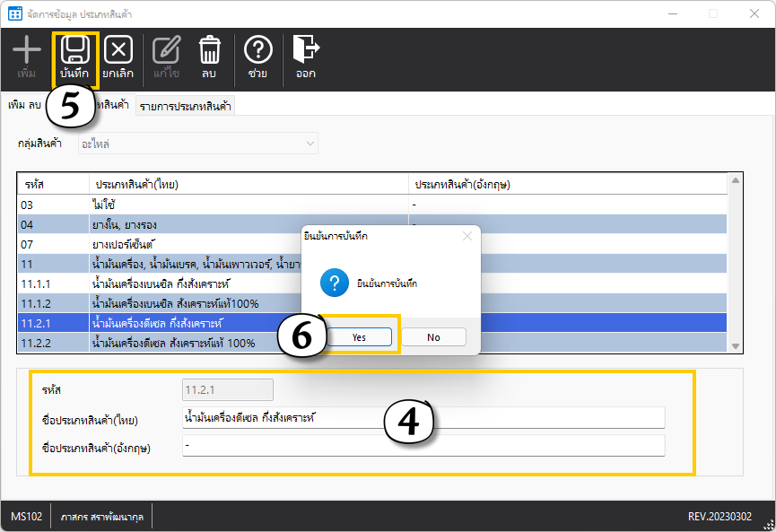
Task: Click the Save (บันทึก) floppy disk icon
Action: pos(74,50)
